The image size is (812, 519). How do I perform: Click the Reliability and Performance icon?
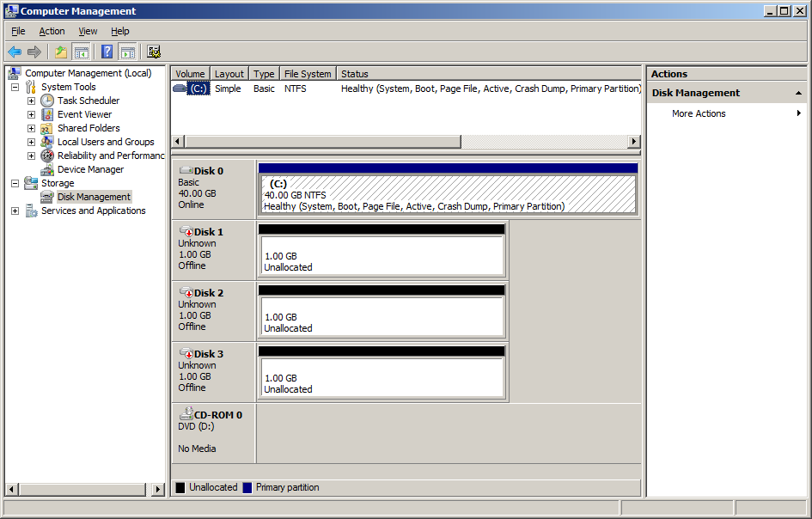click(x=47, y=156)
